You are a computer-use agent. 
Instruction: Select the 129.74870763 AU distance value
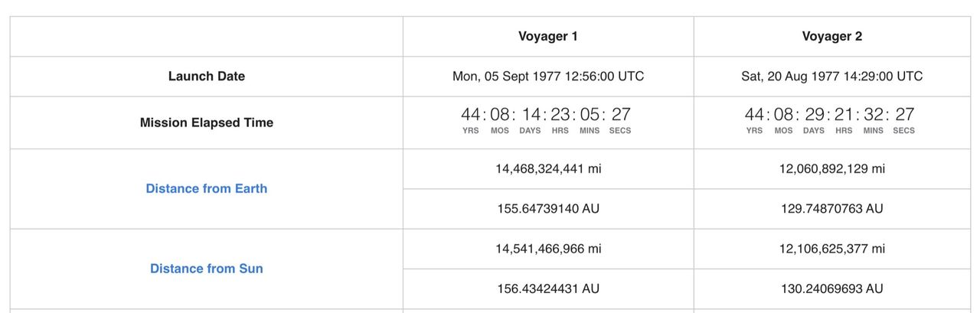[832, 209]
